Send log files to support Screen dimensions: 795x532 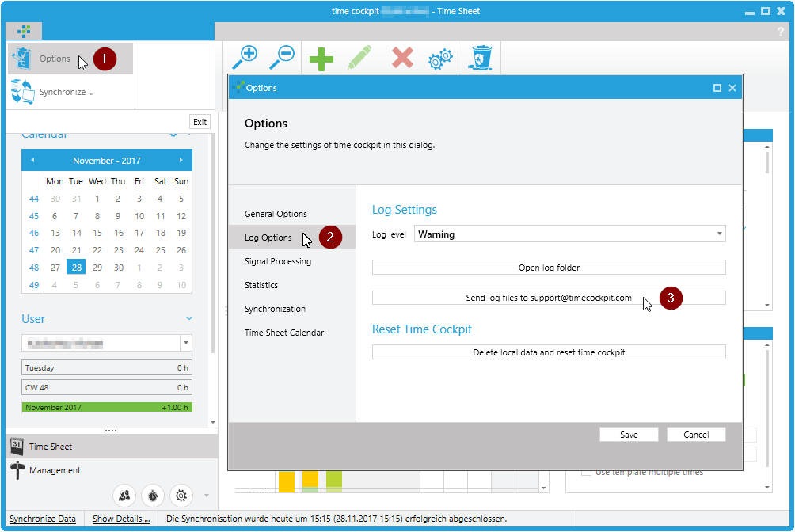tap(549, 298)
